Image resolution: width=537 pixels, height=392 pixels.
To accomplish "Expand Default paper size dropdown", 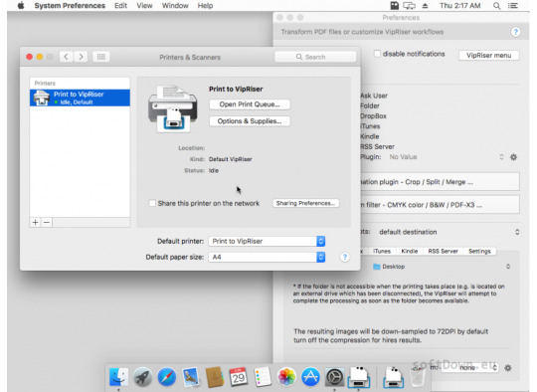I will coord(267,257).
